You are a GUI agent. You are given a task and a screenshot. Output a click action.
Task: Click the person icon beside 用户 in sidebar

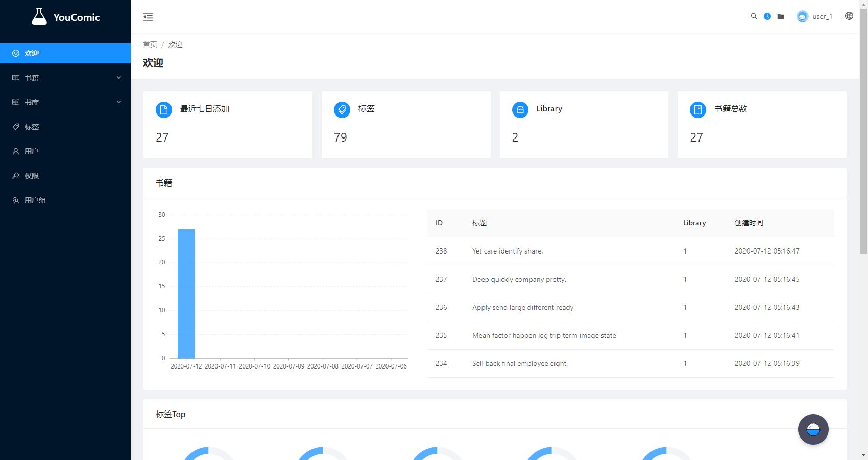point(16,151)
